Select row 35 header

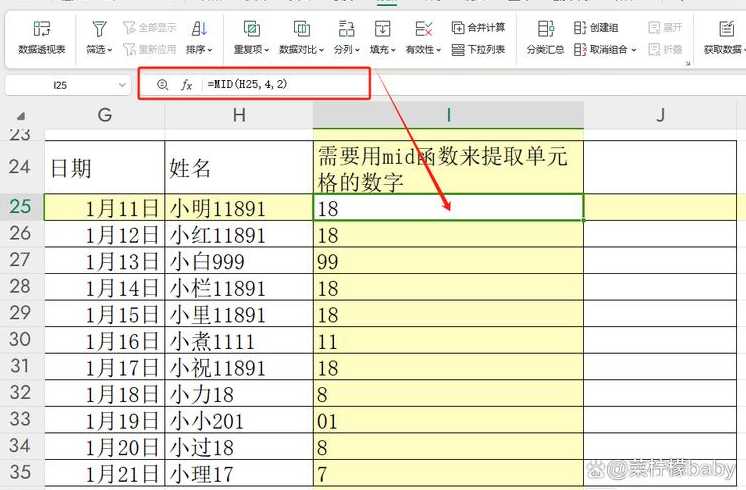(20, 472)
